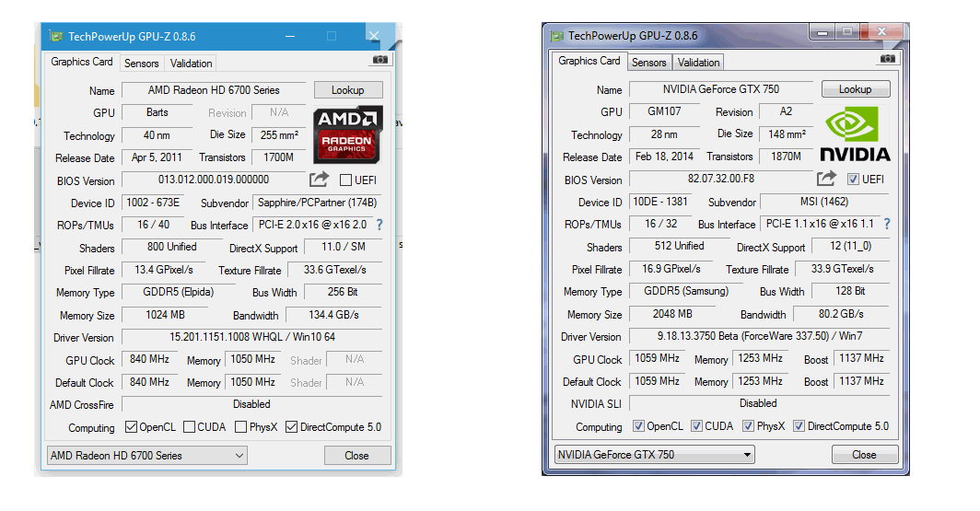
Task: Switch to Sensors tab in NVIDIA window
Action: point(648,62)
